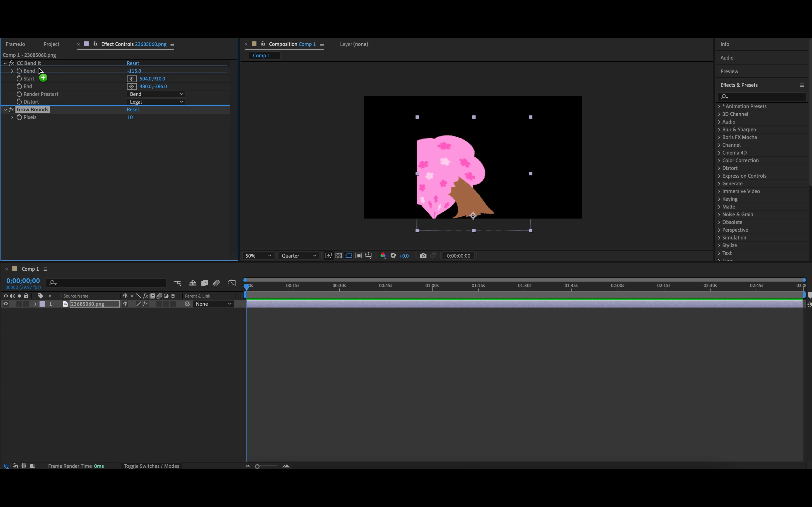Click the timeline zoom slider handle
This screenshot has height=507, width=812.
click(257, 466)
